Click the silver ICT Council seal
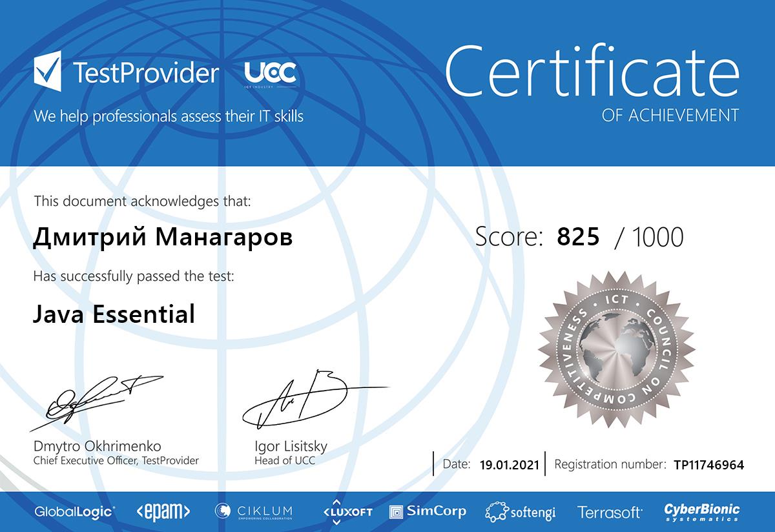Image resolution: width=775 pixels, height=532 pixels. pyautogui.click(x=617, y=349)
